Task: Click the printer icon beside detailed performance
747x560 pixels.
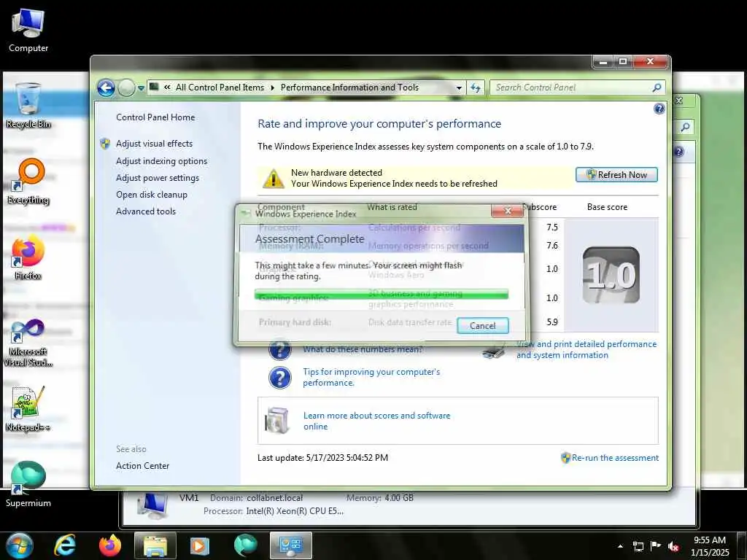Action: coord(495,351)
